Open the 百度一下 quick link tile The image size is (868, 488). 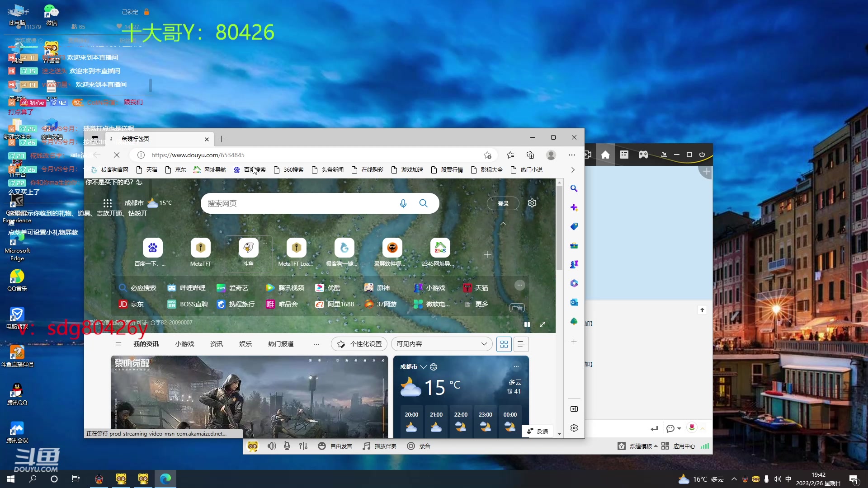point(152,253)
